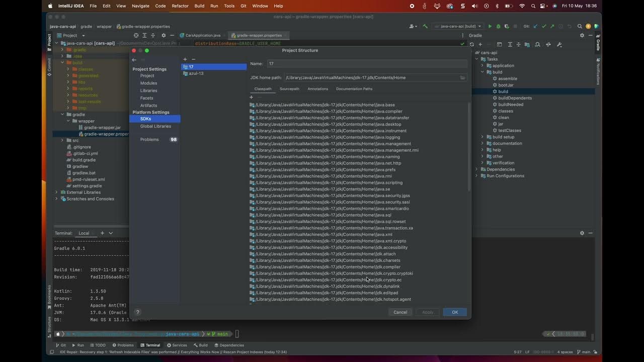The image size is (644, 362).
Task: Click the Cancel button
Action: pos(400,312)
